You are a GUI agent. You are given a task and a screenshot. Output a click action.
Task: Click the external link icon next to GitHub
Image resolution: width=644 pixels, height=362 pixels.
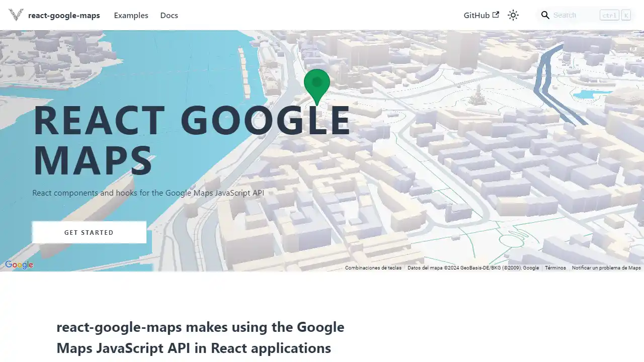pyautogui.click(x=495, y=15)
